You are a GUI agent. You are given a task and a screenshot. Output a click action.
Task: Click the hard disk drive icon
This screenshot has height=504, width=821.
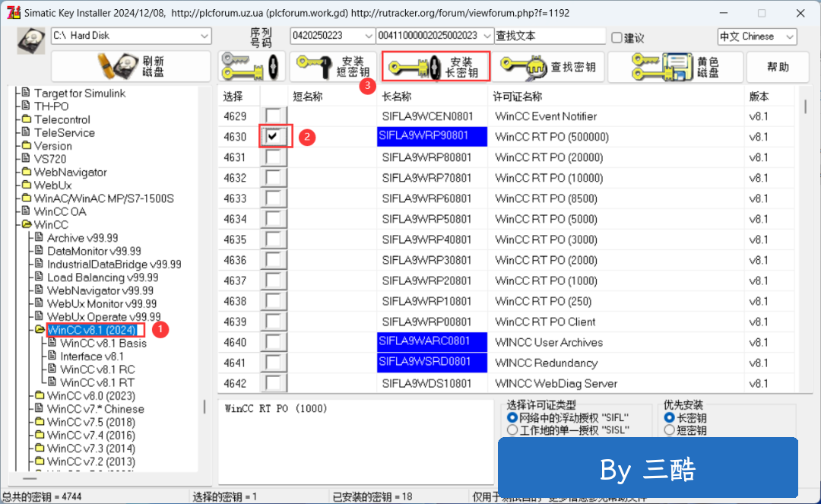coord(31,41)
